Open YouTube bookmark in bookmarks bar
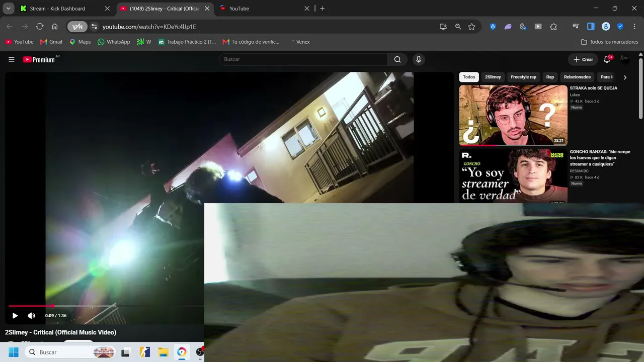644x362 pixels. point(19,42)
